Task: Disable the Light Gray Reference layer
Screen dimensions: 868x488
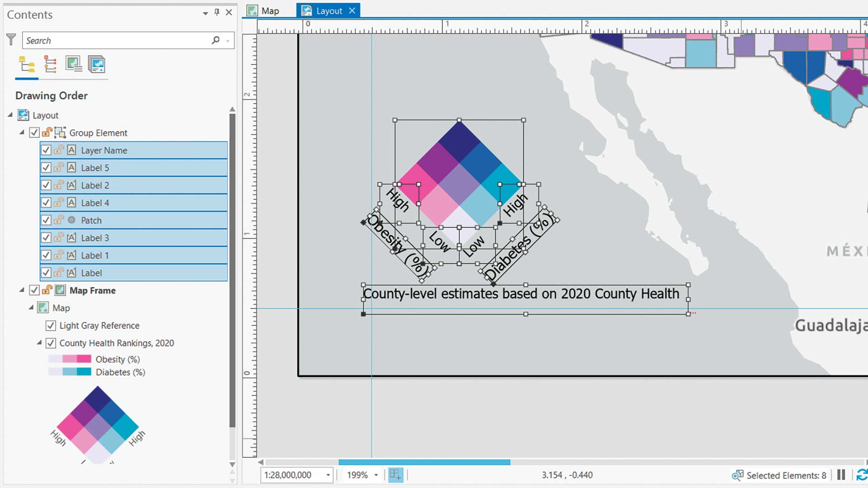Action: [51, 325]
